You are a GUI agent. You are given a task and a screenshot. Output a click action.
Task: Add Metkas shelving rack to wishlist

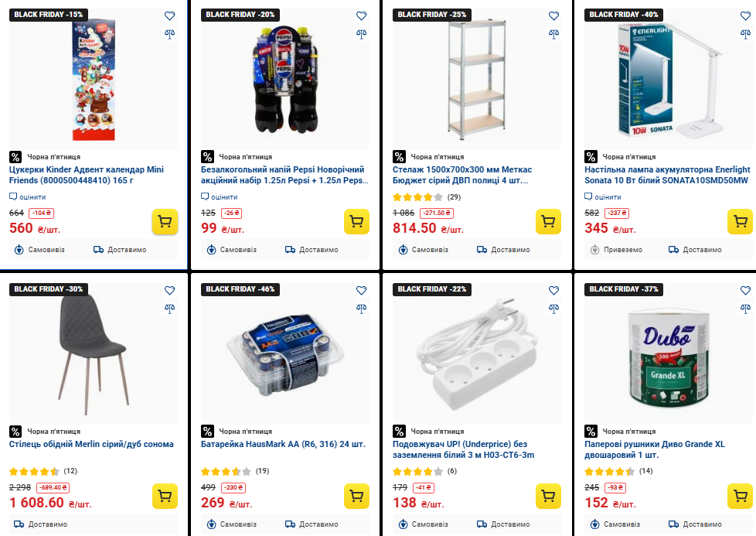(553, 15)
